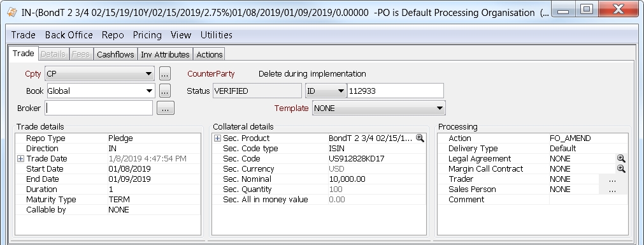Open the ID type dropdown
This screenshot has width=644, height=245.
pyautogui.click(x=326, y=91)
